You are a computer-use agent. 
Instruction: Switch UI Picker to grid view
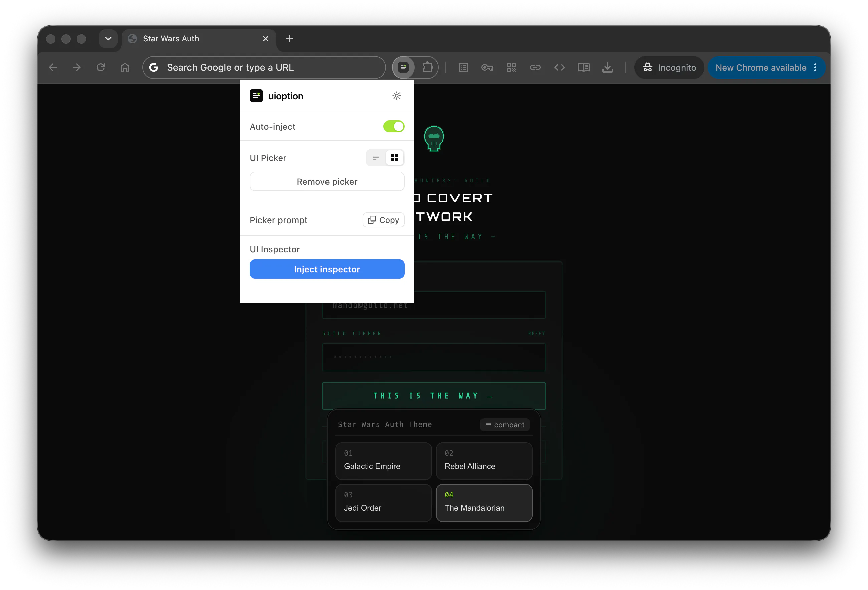tap(394, 158)
